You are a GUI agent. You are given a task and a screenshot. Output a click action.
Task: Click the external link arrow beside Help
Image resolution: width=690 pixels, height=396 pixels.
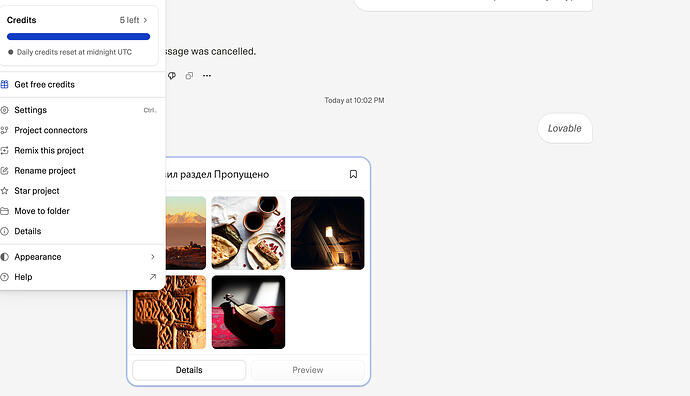[153, 277]
